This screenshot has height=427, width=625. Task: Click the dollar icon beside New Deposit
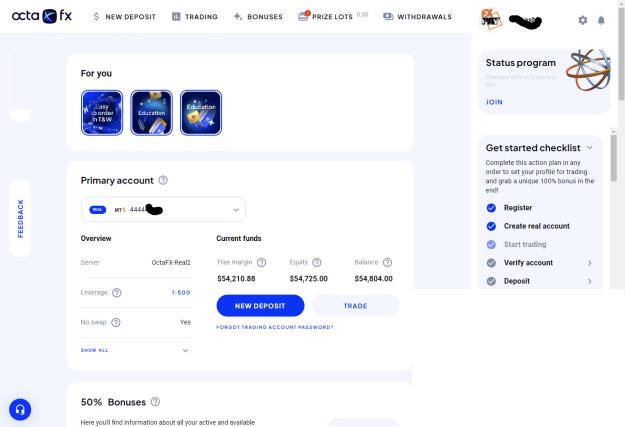pyautogui.click(x=96, y=17)
